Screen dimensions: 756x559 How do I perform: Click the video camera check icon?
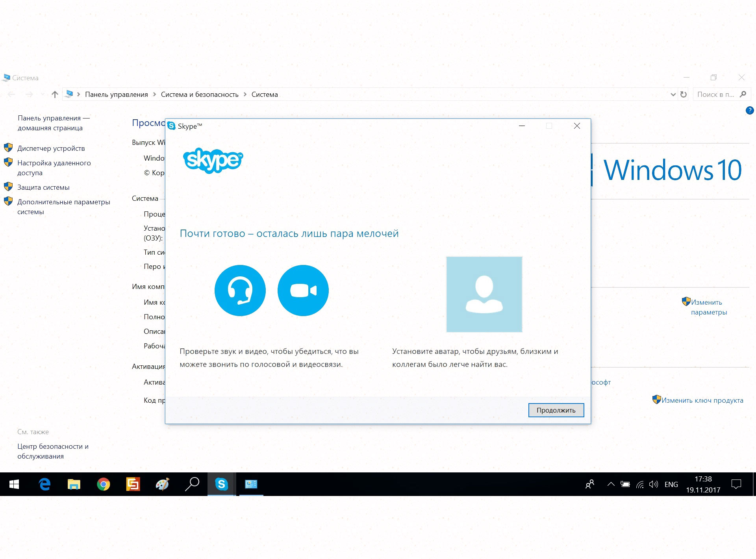pyautogui.click(x=303, y=291)
